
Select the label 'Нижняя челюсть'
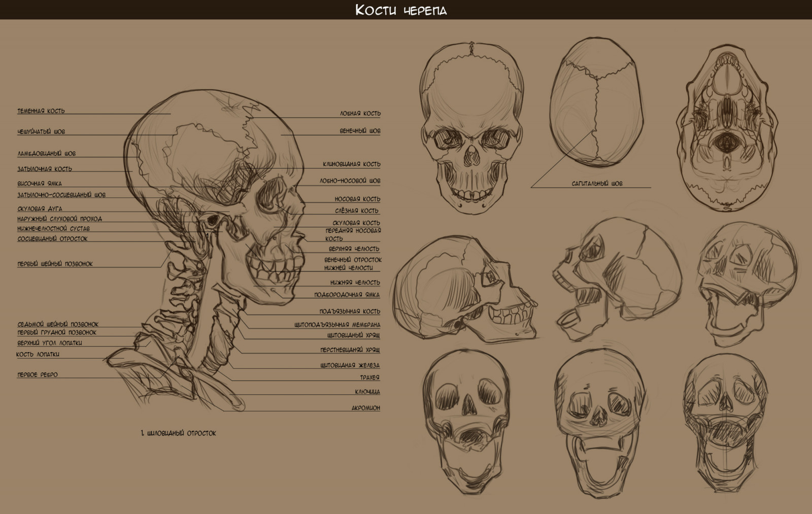click(x=355, y=283)
